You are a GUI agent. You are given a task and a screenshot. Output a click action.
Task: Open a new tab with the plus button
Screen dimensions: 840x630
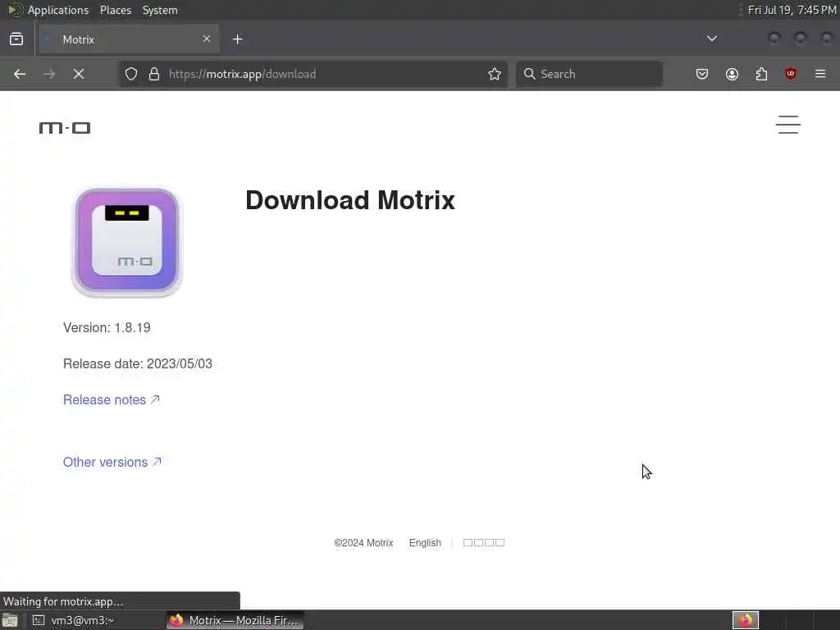[x=237, y=39]
